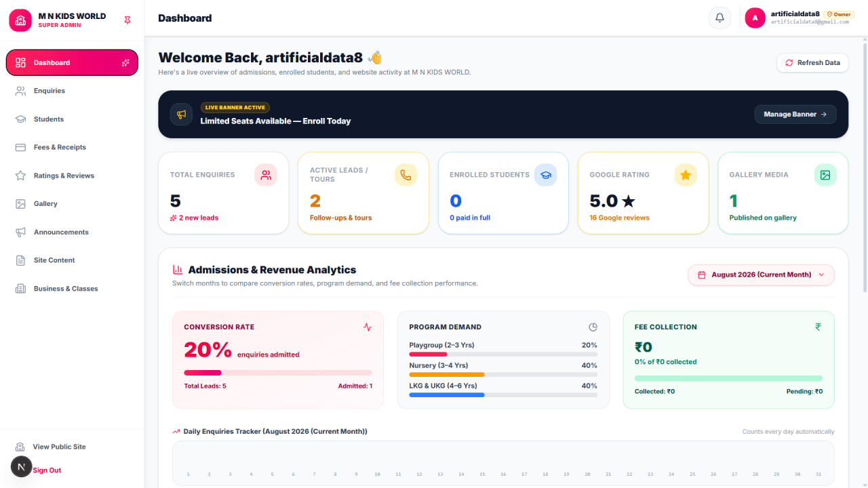
Task: Click the Active Leads phone icon
Action: click(406, 175)
